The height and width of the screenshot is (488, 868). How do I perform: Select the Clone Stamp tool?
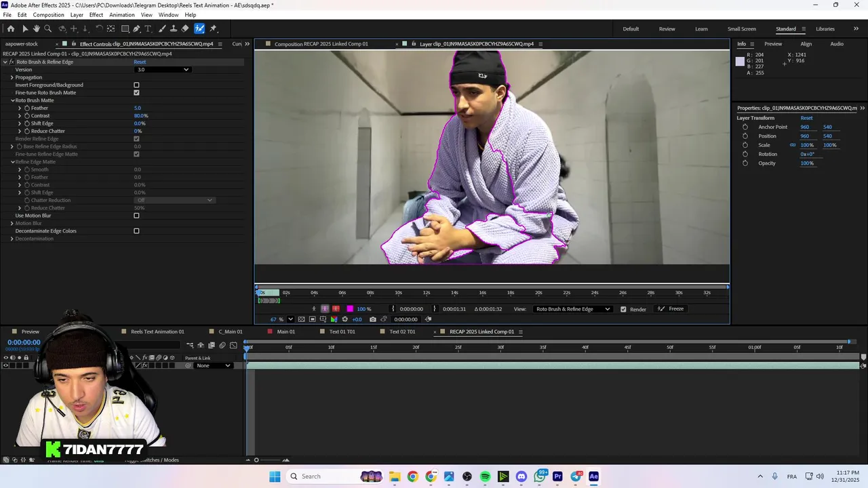(x=174, y=28)
